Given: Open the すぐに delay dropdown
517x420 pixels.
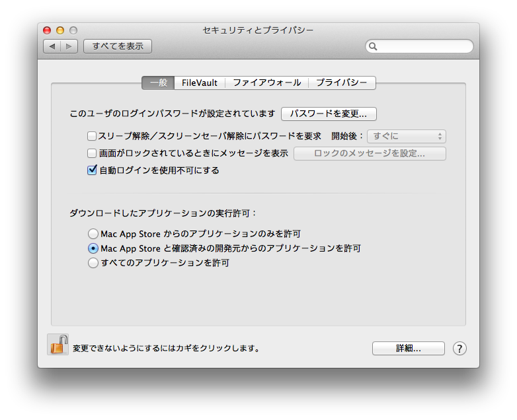Looking at the screenshot, I should click(407, 136).
